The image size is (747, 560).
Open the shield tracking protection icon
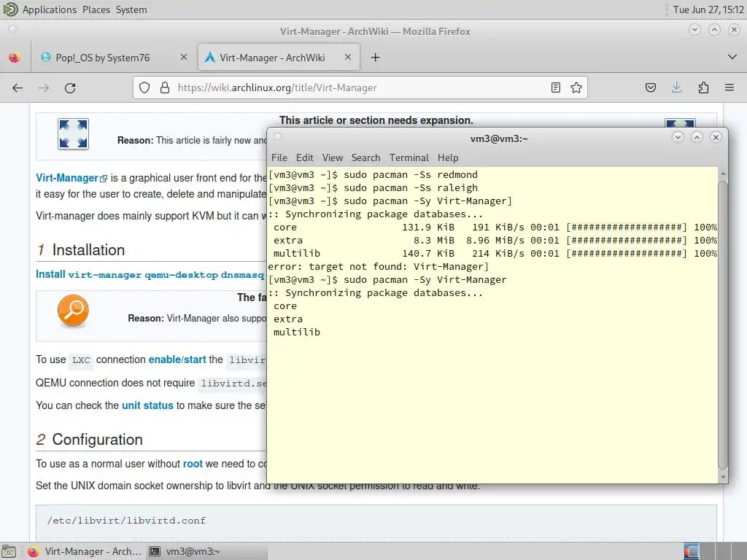point(144,87)
